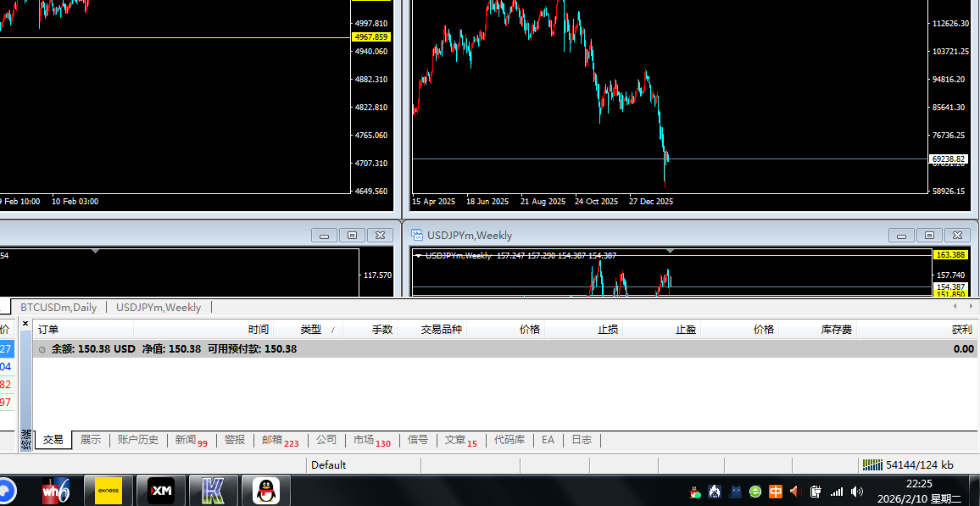Select the BTCUSDm,Daily chart tab
This screenshot has width=980, height=506.
(x=58, y=307)
